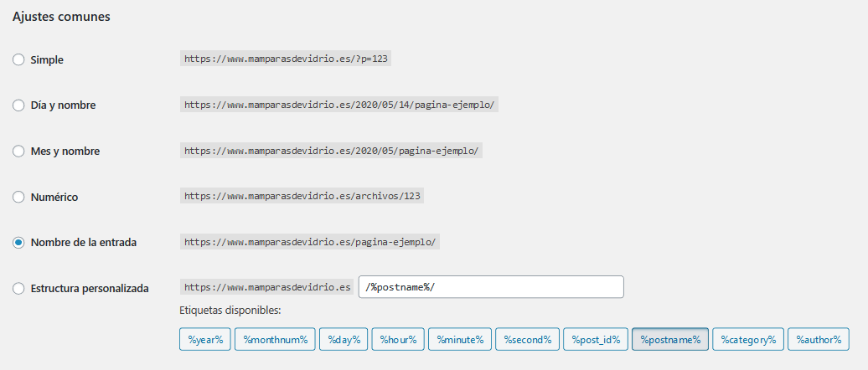Click the Numérico label text

(x=54, y=197)
